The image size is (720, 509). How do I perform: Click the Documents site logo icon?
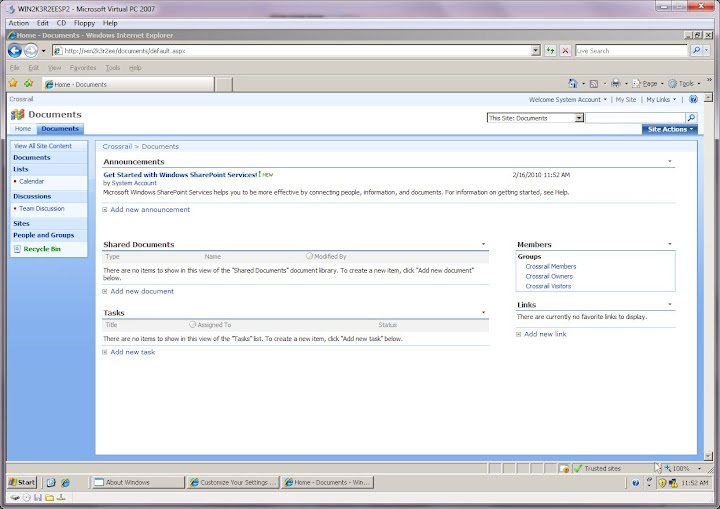[17, 114]
